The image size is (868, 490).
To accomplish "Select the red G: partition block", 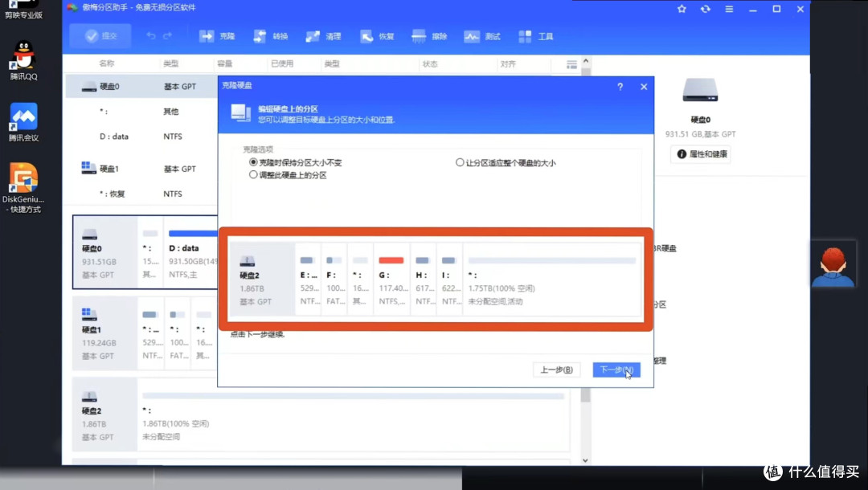I will 392,279.
